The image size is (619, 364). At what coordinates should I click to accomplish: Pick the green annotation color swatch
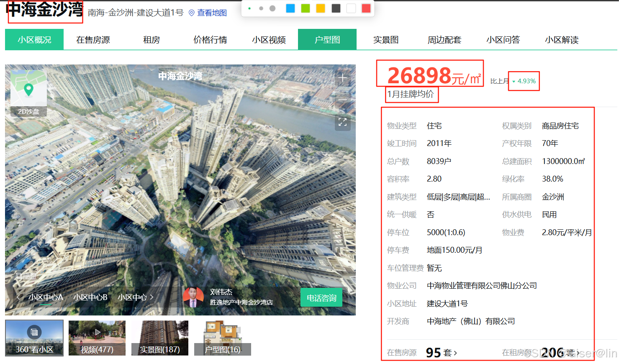click(x=306, y=8)
